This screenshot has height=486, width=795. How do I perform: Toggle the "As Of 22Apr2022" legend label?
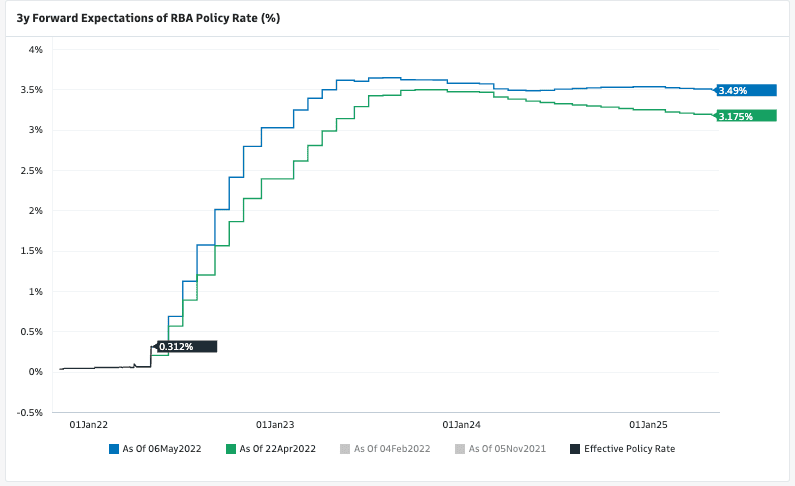click(277, 449)
